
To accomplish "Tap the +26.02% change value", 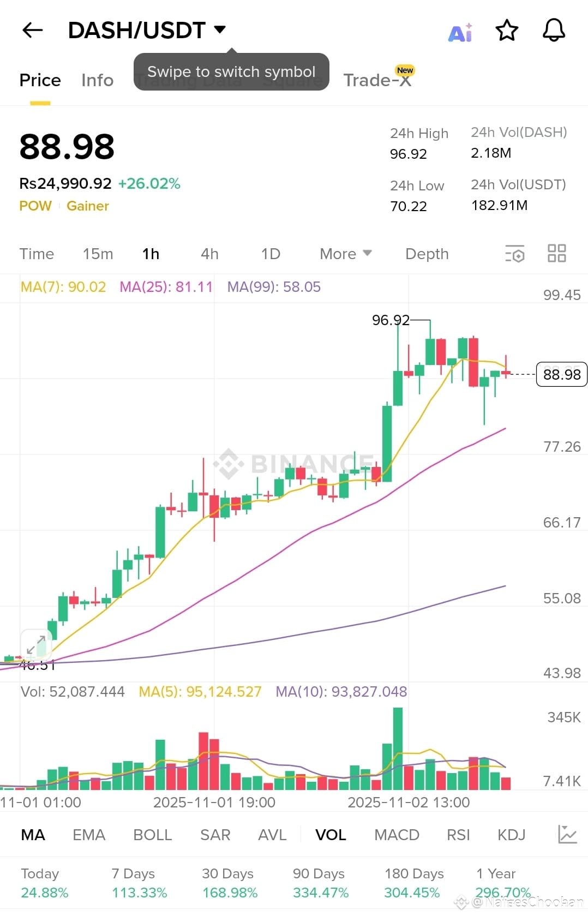I will pos(149,183).
